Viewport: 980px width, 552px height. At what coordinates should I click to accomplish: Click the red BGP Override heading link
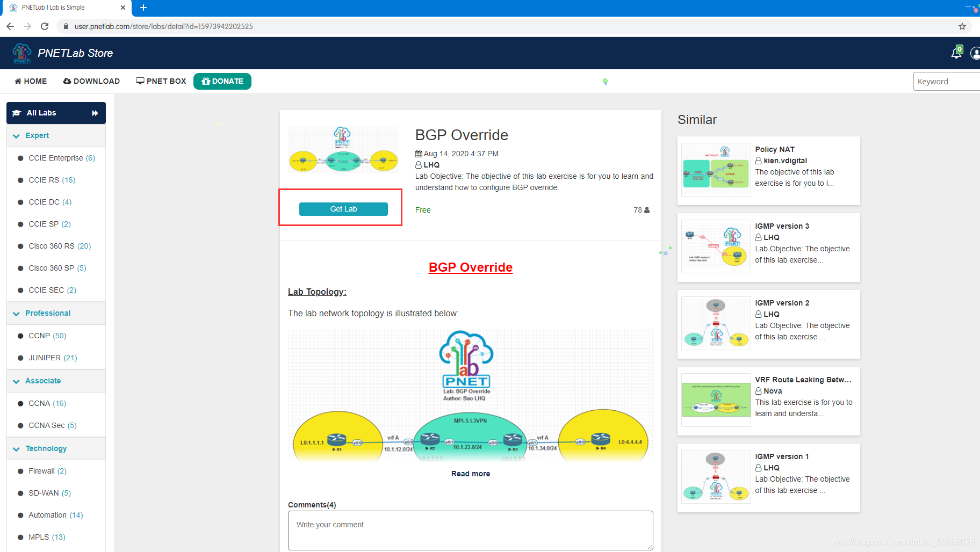471,267
